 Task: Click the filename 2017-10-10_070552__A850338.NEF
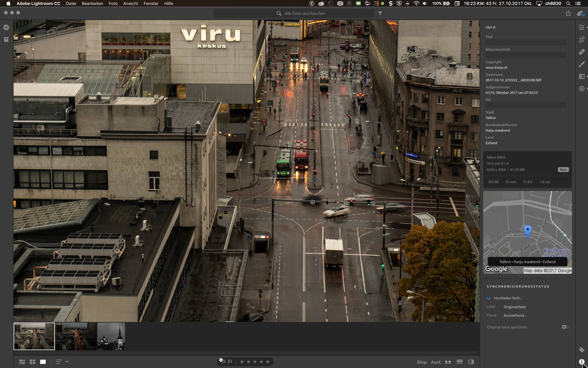(513, 80)
